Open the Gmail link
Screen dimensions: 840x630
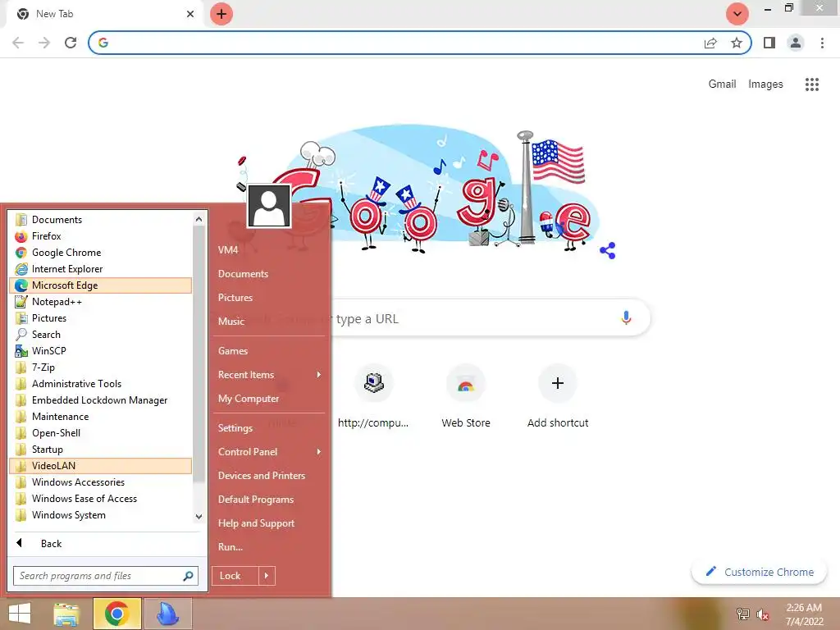722,84
